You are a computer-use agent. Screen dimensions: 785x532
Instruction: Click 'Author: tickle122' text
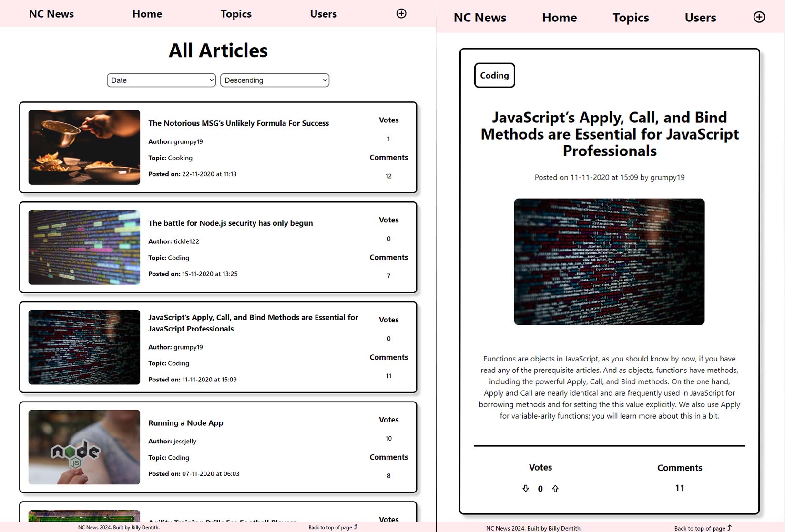[x=173, y=241]
